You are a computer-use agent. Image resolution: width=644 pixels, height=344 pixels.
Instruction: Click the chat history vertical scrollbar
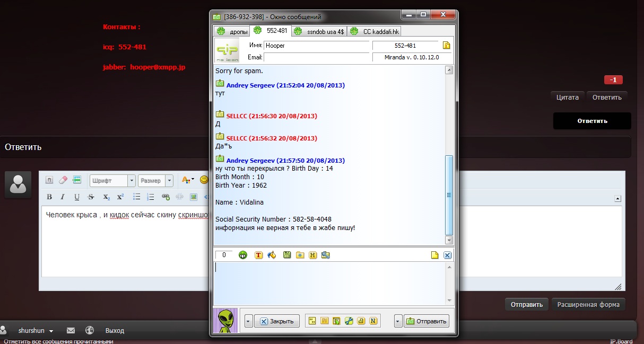449,195
